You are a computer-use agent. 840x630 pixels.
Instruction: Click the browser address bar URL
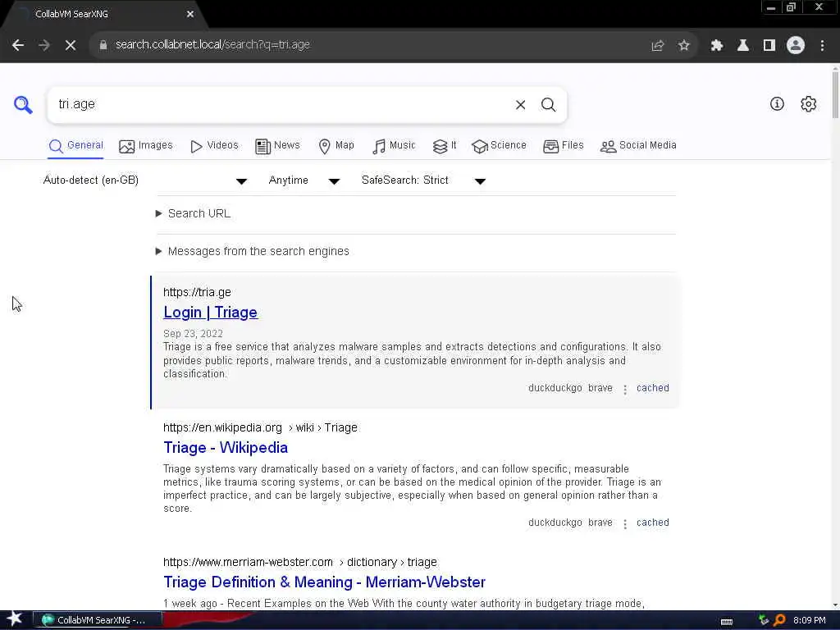point(212,45)
